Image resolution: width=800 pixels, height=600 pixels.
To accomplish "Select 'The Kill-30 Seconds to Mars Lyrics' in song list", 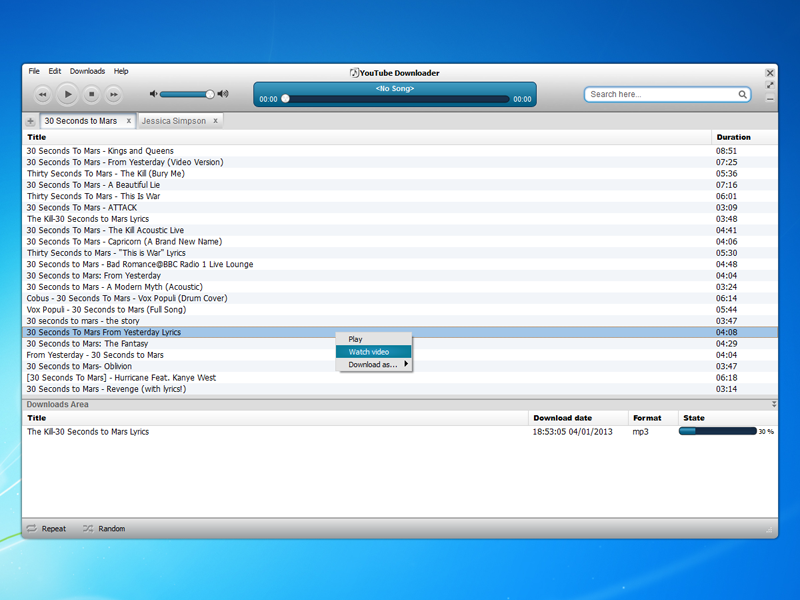I will click(x=400, y=219).
